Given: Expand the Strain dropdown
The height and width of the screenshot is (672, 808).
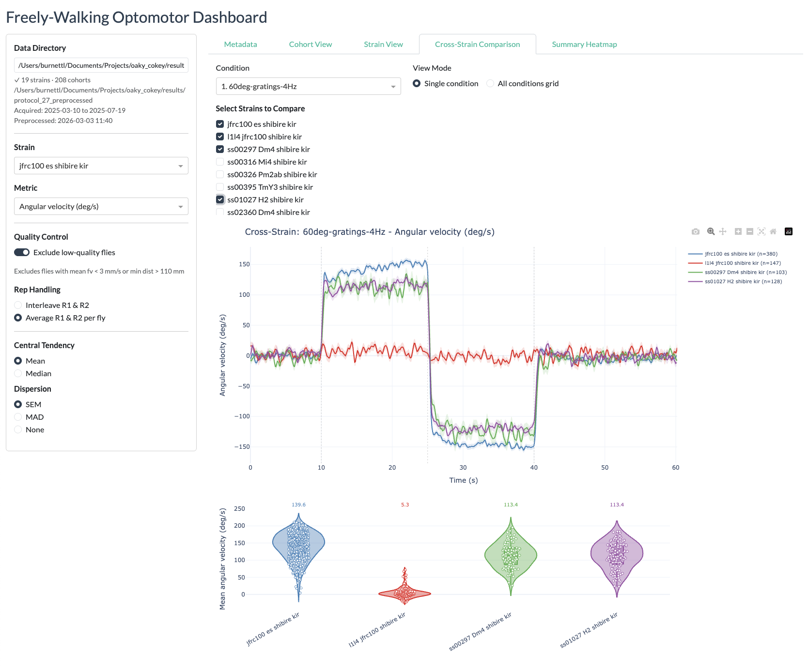Looking at the screenshot, I should 101,166.
